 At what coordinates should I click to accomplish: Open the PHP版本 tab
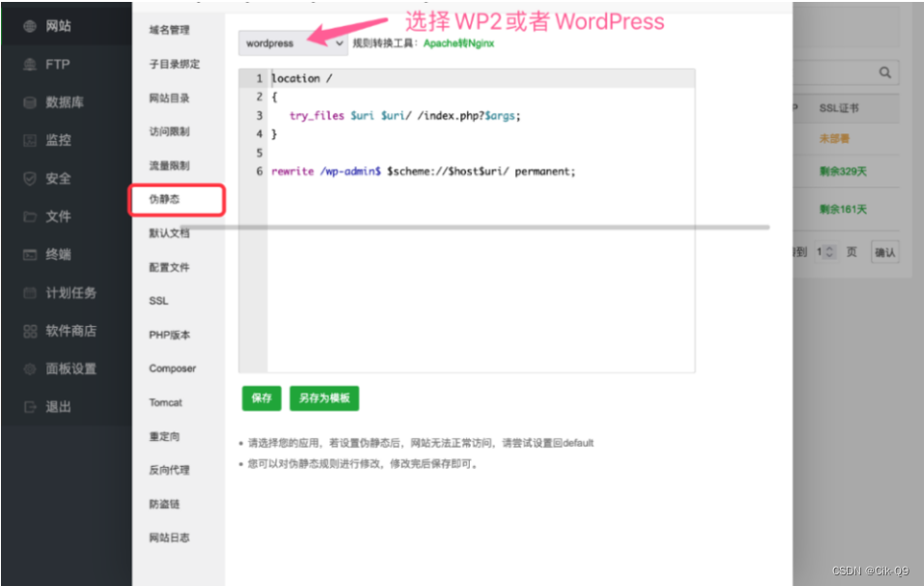click(x=169, y=335)
